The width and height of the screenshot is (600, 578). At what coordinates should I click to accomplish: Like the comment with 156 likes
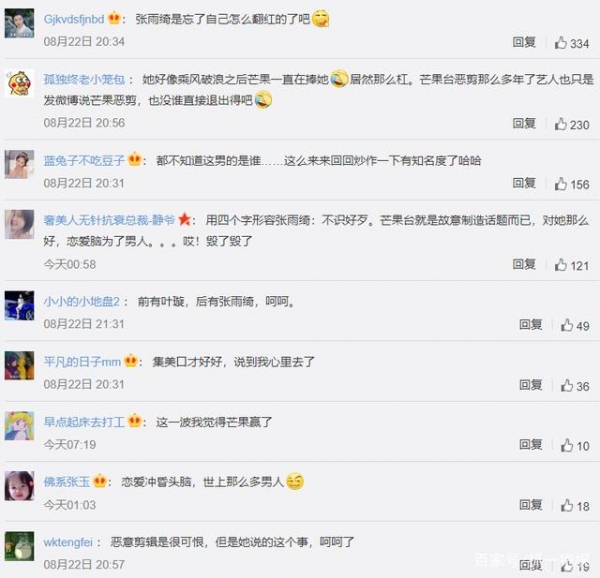561,184
